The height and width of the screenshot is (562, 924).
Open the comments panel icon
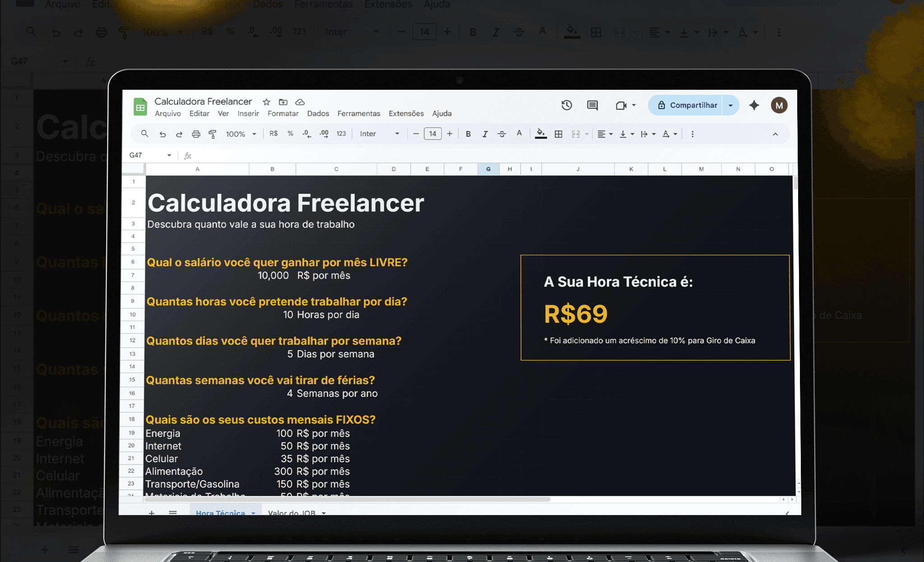[592, 105]
